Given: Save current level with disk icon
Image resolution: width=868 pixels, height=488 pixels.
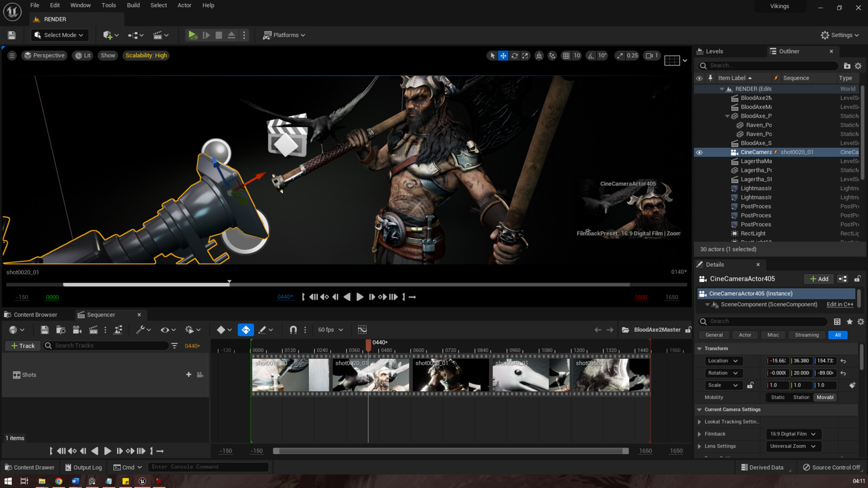Looking at the screenshot, I should click(11, 35).
